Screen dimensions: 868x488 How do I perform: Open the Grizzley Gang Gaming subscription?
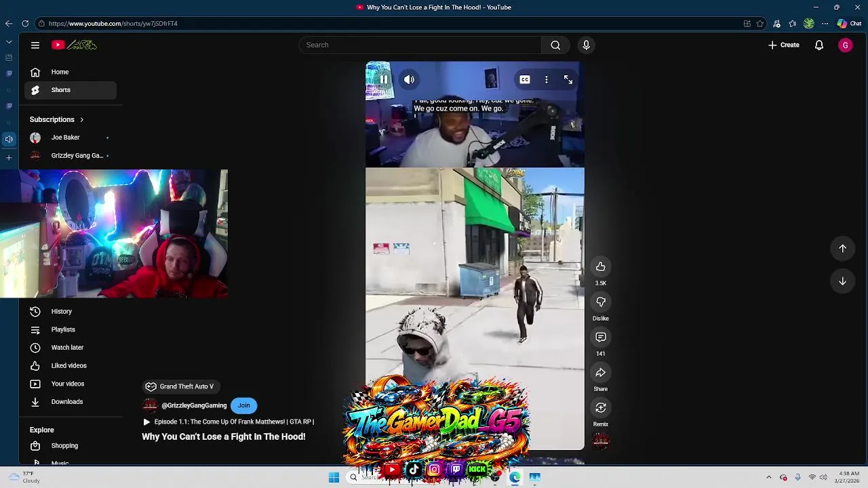[71, 156]
